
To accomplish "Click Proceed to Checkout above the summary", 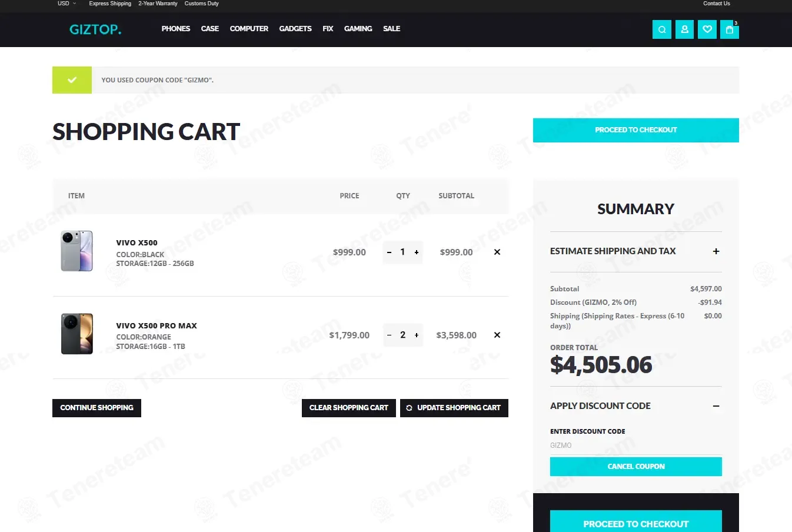I will tap(636, 130).
